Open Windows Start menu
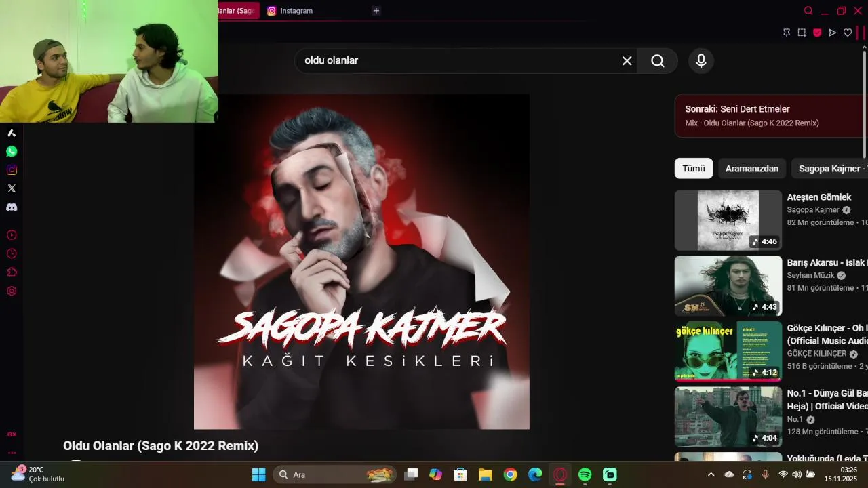The width and height of the screenshot is (868, 488). (x=259, y=474)
